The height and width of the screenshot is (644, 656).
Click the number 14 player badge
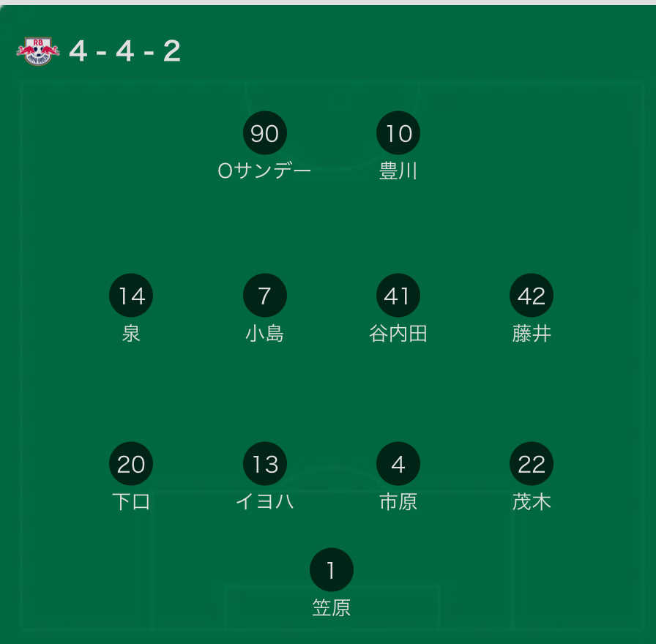(x=131, y=296)
